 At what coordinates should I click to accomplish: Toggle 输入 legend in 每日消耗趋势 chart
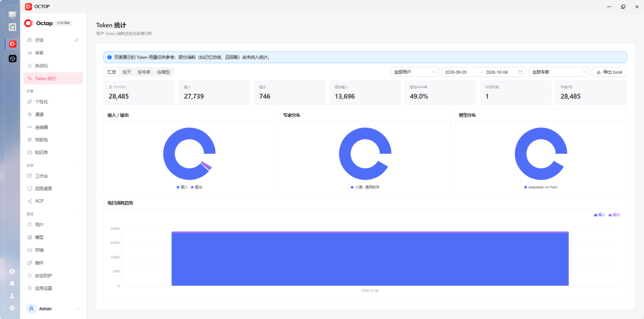600,215
